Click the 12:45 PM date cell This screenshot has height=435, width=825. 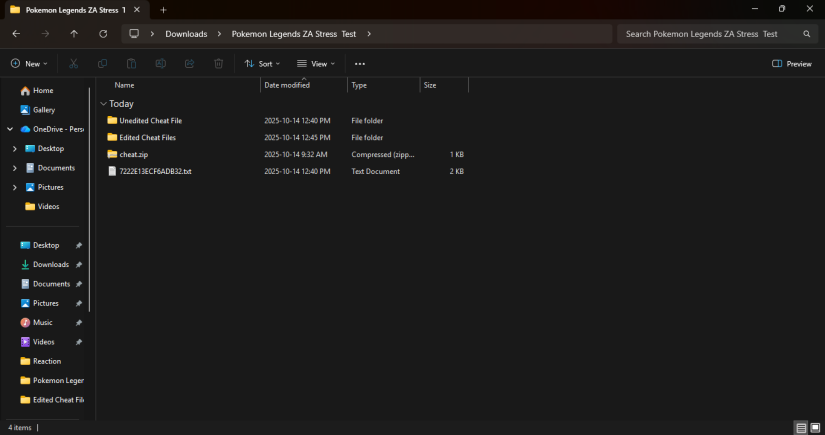tap(297, 137)
